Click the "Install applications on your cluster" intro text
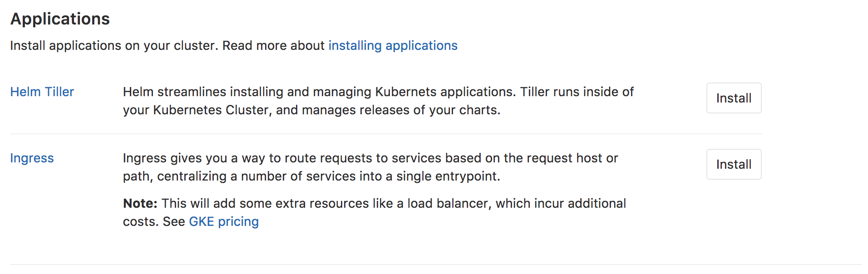The height and width of the screenshot is (274, 868). point(113,46)
